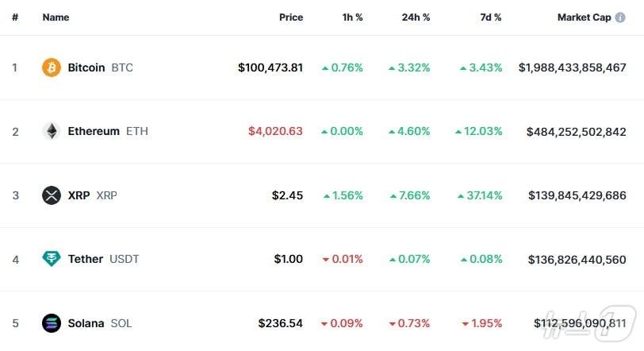Screen dimensions: 644x351
Task: Sort table by Price column header
Action: (x=291, y=17)
